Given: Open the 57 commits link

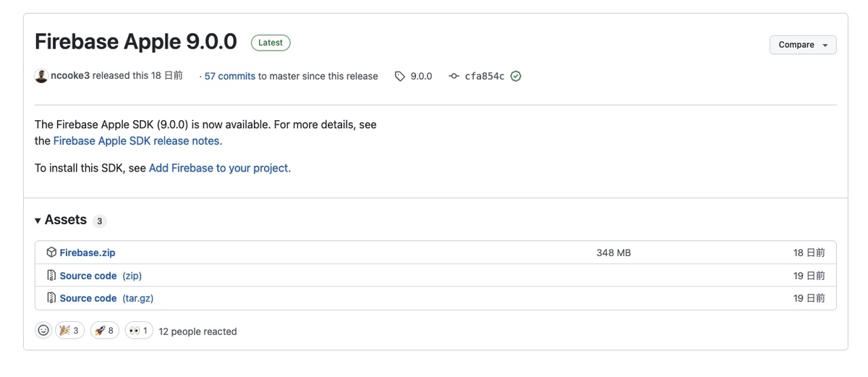Looking at the screenshot, I should pos(230,76).
